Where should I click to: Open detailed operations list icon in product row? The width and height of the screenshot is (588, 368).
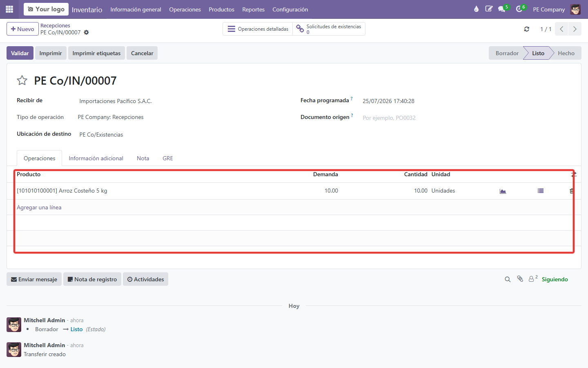541,191
